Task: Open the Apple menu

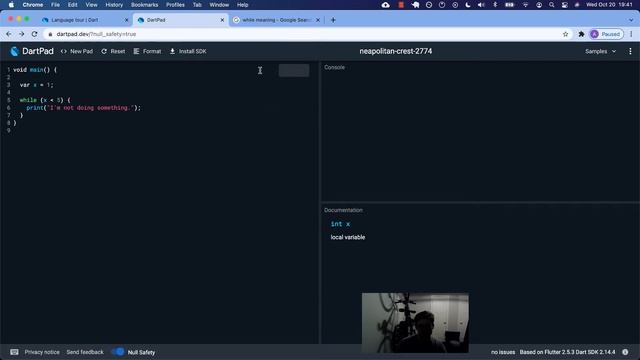Action: (11, 5)
